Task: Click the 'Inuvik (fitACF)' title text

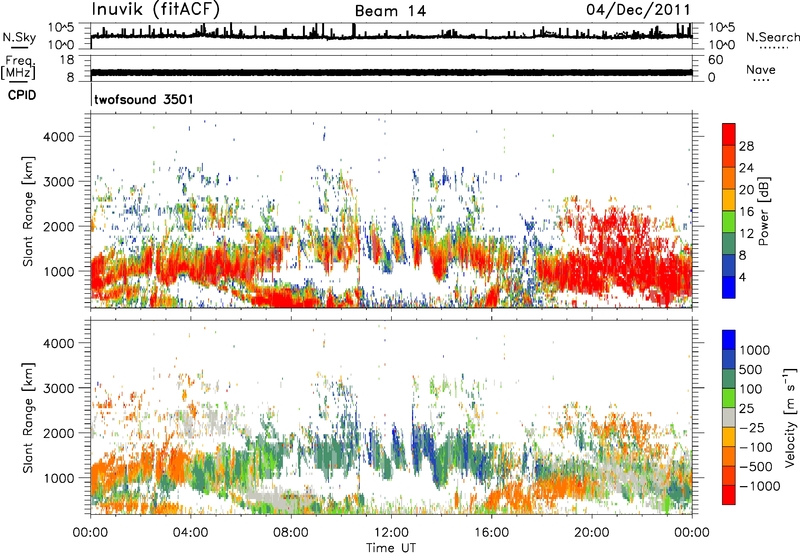Action: point(156,9)
